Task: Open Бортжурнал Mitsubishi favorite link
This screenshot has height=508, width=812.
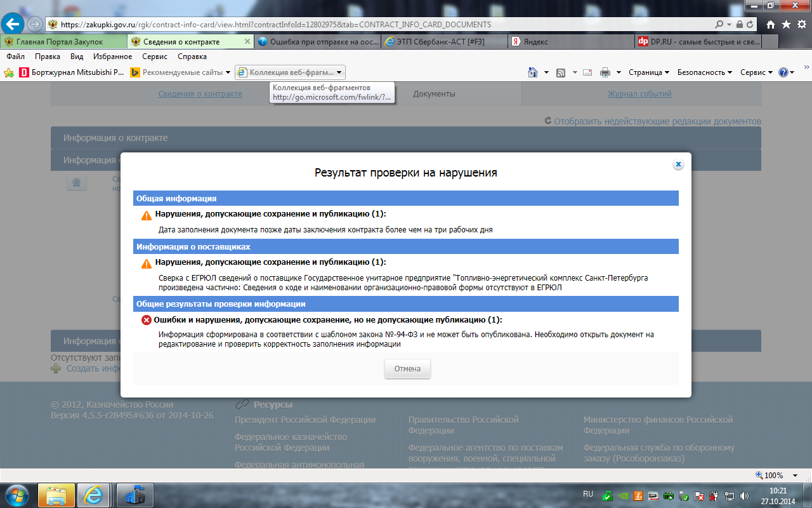Action: pyautogui.click(x=72, y=72)
